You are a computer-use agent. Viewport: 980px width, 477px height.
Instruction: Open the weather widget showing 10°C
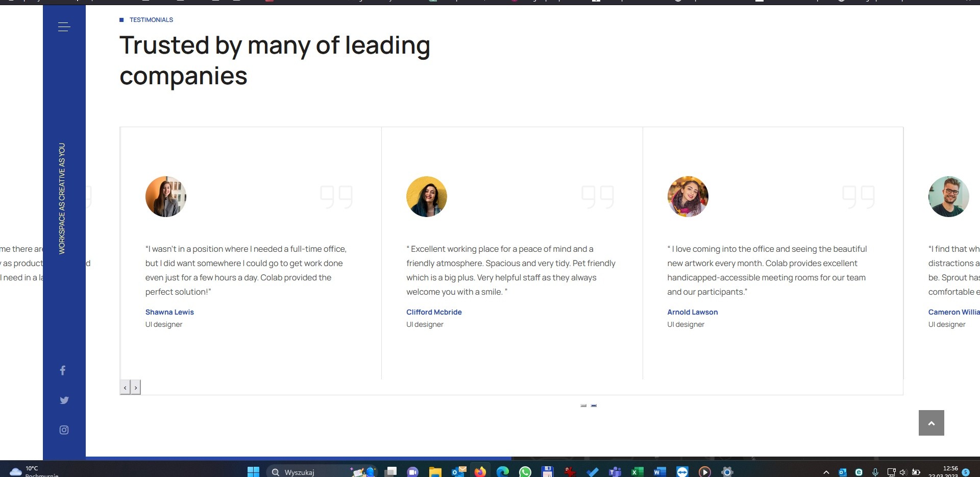click(34, 471)
